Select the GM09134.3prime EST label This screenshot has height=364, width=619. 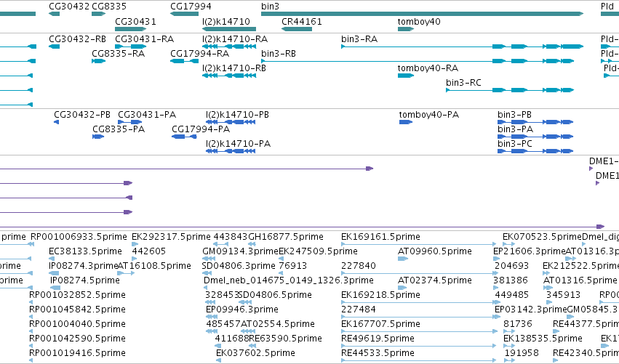(x=241, y=251)
